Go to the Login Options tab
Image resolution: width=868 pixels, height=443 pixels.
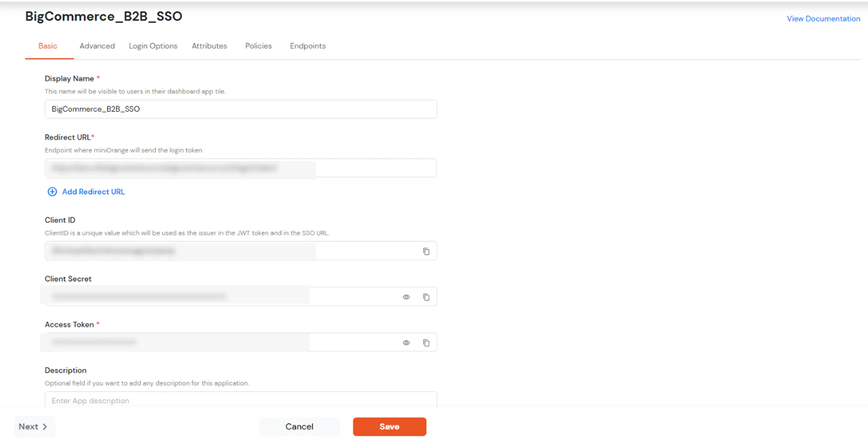tap(153, 46)
